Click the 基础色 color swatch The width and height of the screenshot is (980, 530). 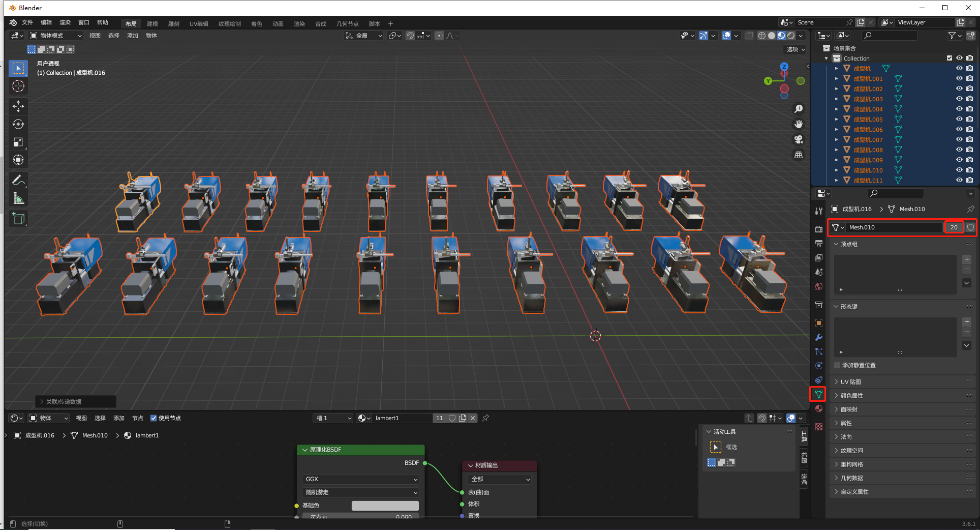click(x=385, y=506)
